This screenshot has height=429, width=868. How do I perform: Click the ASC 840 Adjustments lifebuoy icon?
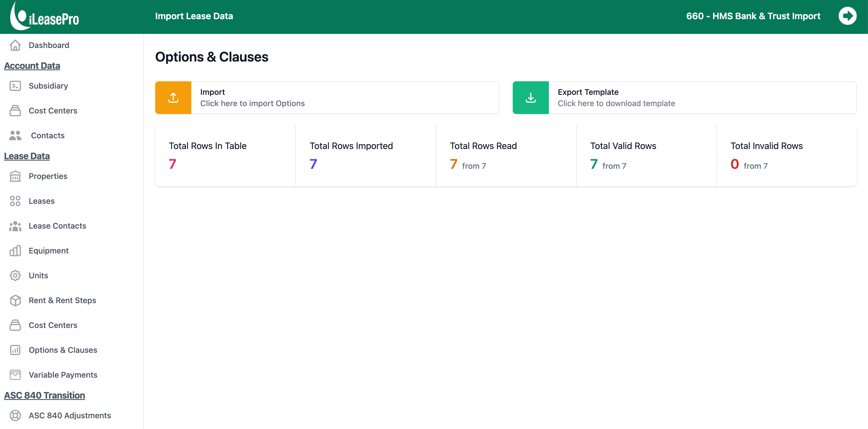click(x=15, y=415)
